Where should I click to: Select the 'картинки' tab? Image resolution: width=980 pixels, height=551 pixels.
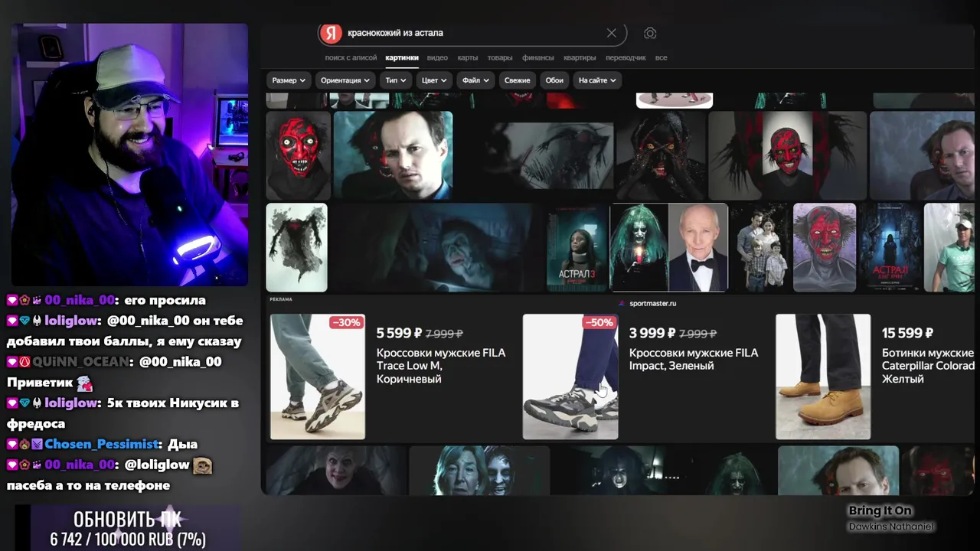(402, 57)
